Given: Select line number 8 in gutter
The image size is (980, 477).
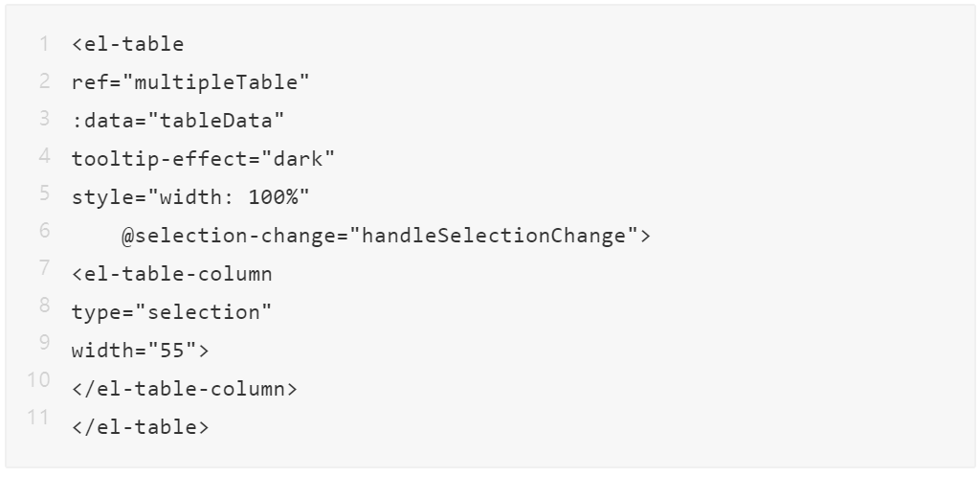Looking at the screenshot, I should pos(45,305).
